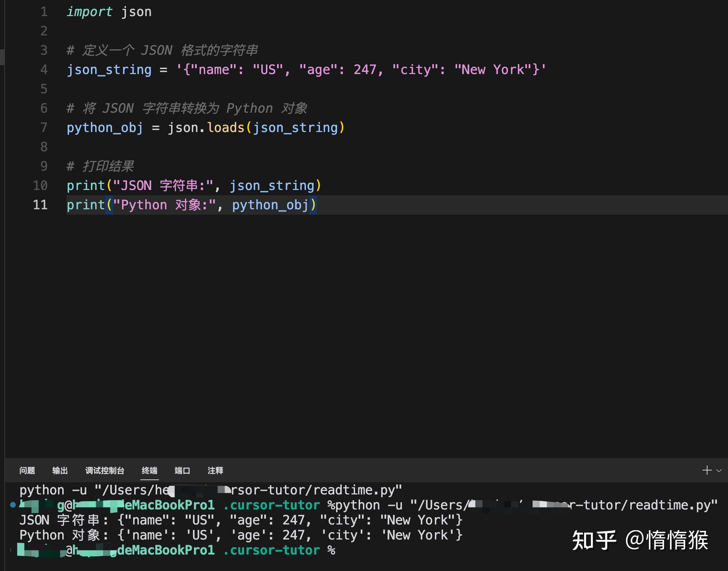Click the import json statement on line 1
This screenshot has height=571, width=728.
click(x=108, y=11)
